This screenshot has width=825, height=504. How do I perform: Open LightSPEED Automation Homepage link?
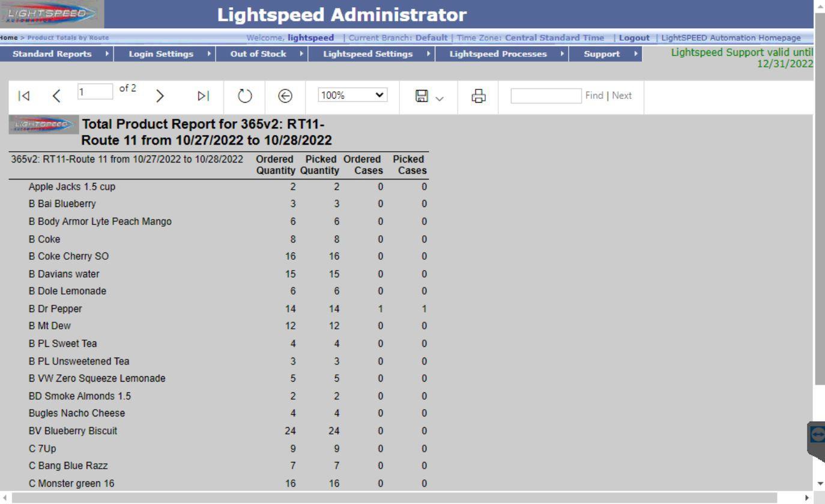731,38
